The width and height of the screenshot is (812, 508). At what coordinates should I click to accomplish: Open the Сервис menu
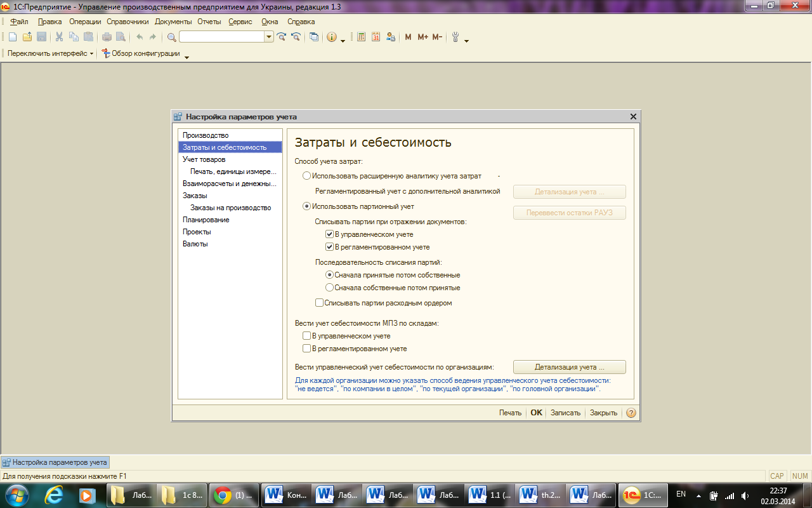[x=240, y=22]
